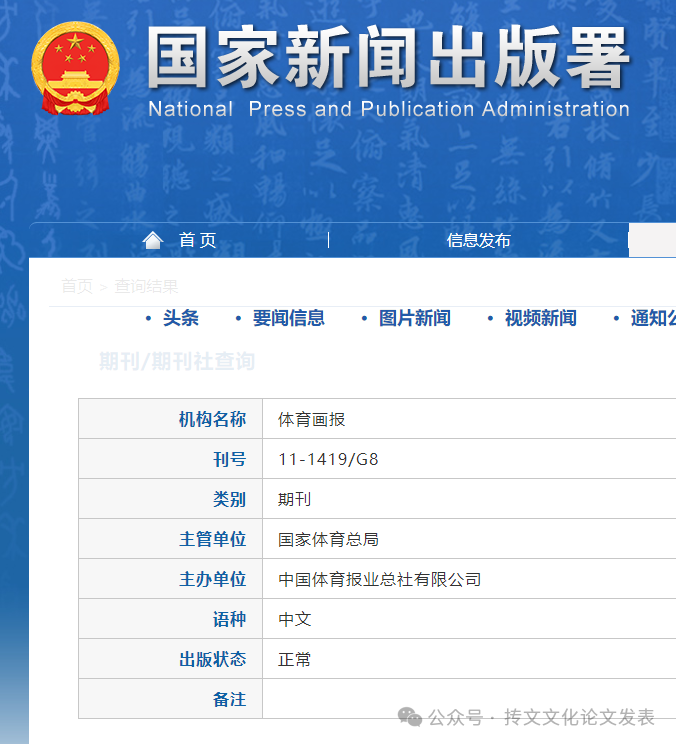Click the 期刊/期刊社查询 heading
This screenshot has height=744, width=676.
(x=177, y=362)
